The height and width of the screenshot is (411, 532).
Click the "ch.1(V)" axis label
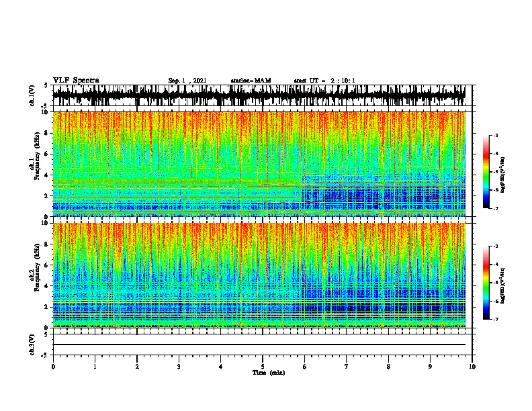pyautogui.click(x=32, y=95)
